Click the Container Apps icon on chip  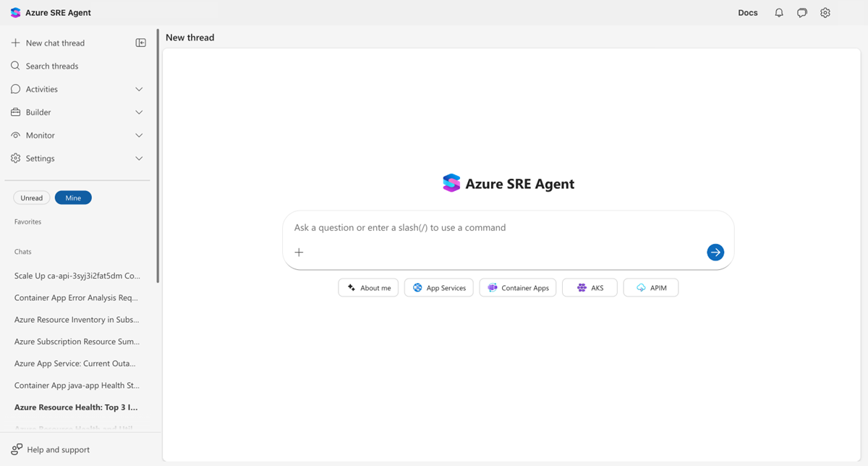[493, 288]
